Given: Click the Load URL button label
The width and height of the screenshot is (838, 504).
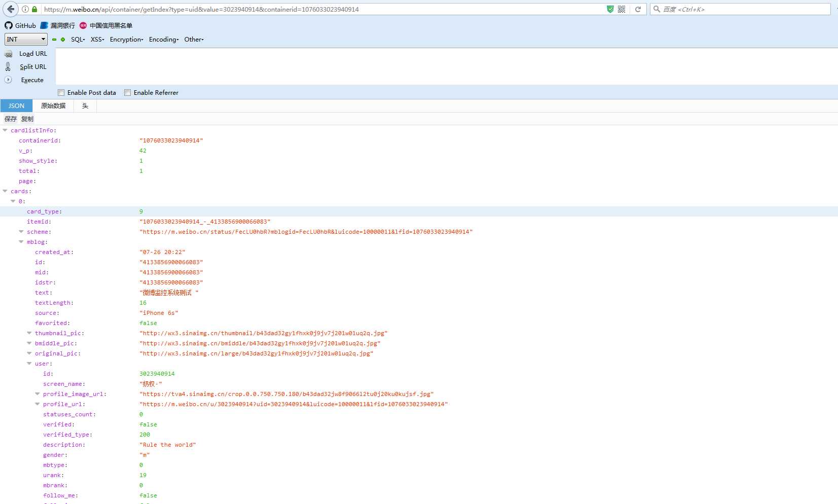Looking at the screenshot, I should click(x=33, y=54).
